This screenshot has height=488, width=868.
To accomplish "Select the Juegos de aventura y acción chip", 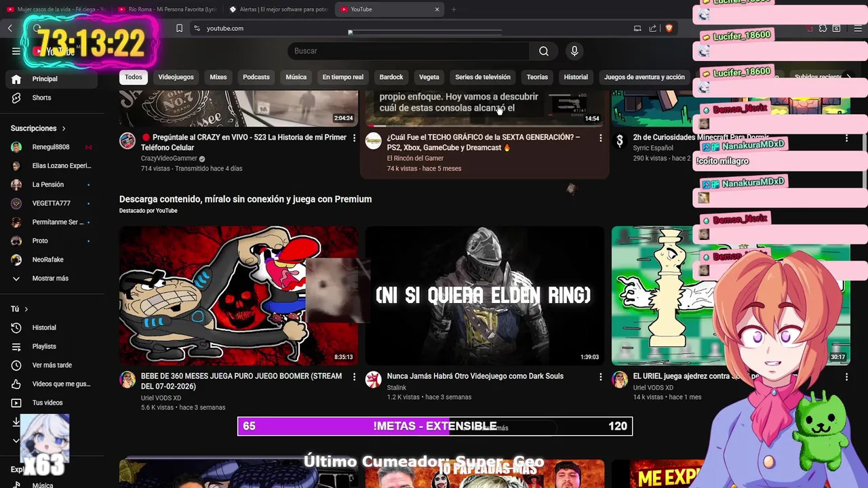I will click(x=644, y=77).
